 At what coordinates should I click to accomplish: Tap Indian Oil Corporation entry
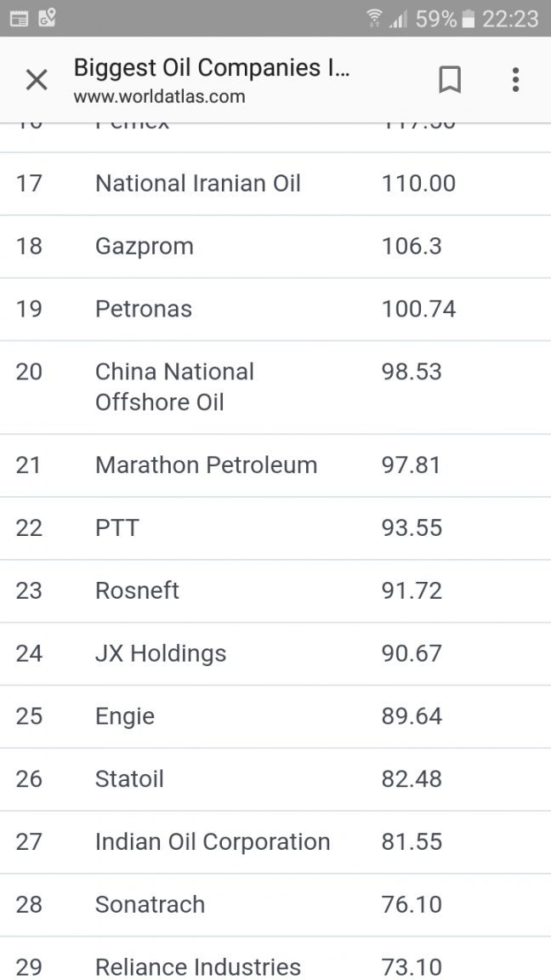pos(213,842)
